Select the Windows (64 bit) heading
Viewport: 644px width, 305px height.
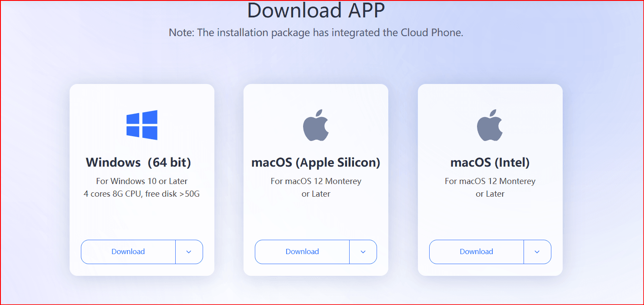click(x=139, y=162)
